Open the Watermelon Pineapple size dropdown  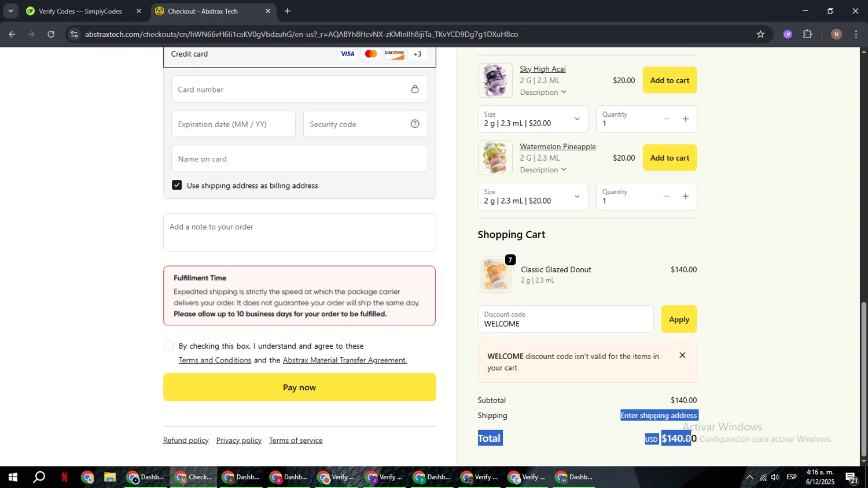pos(533,197)
